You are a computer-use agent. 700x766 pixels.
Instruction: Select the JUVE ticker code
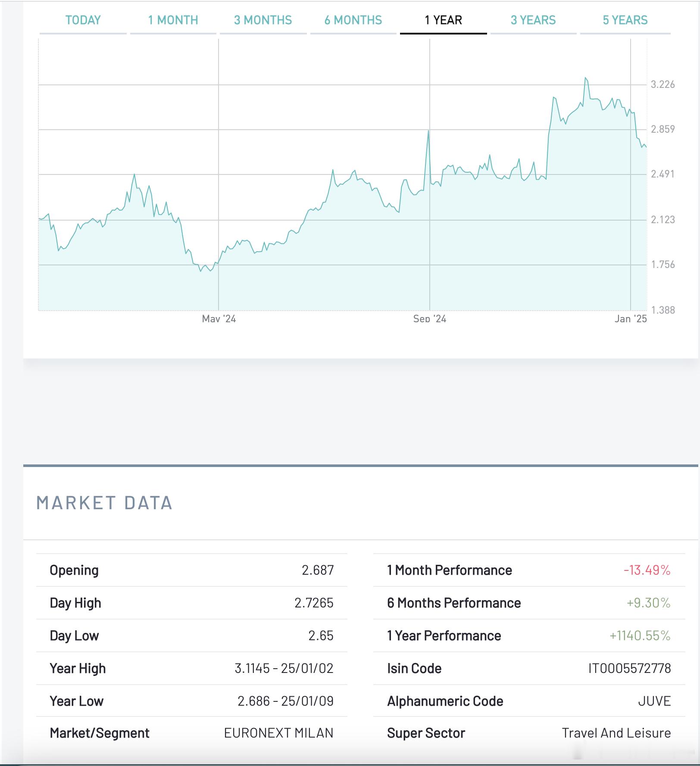coord(654,701)
